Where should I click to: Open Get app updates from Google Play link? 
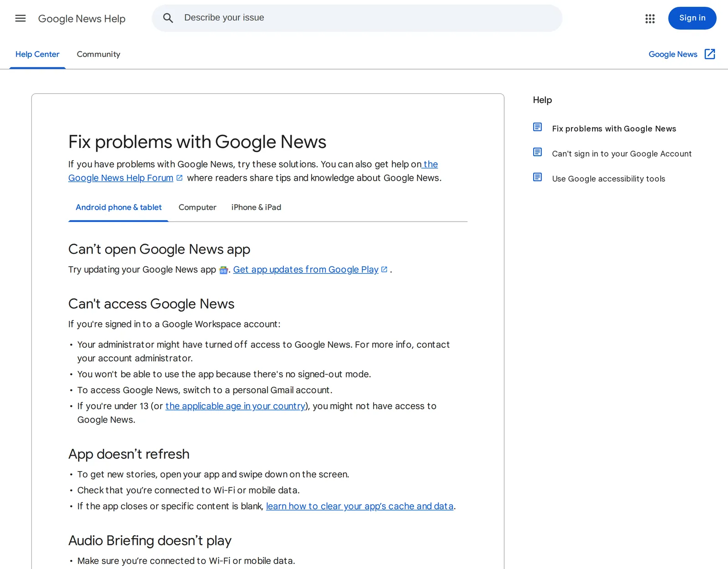pyautogui.click(x=306, y=269)
